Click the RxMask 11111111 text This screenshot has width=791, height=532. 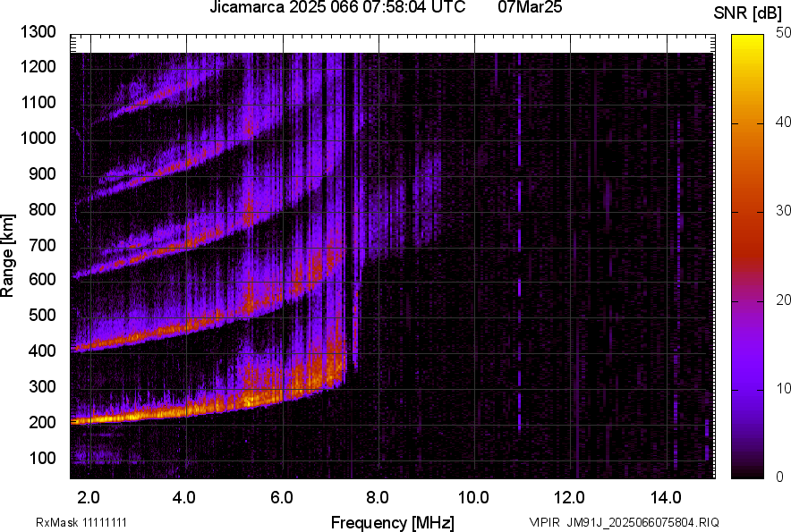coord(68,522)
